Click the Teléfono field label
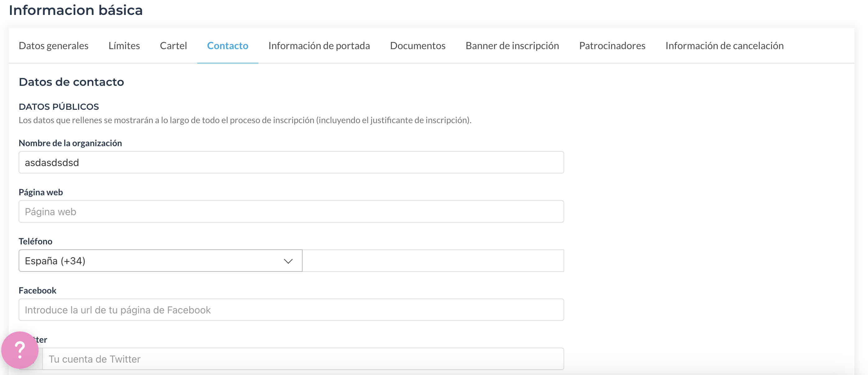Image resolution: width=868 pixels, height=375 pixels. 35,241
